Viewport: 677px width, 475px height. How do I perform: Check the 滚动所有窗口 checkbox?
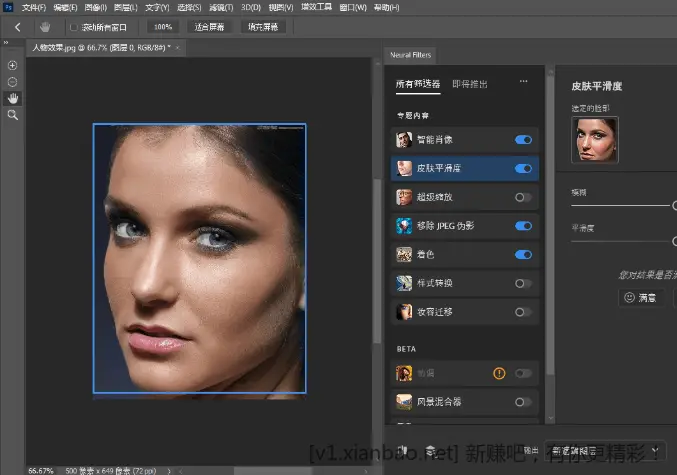tap(74, 27)
